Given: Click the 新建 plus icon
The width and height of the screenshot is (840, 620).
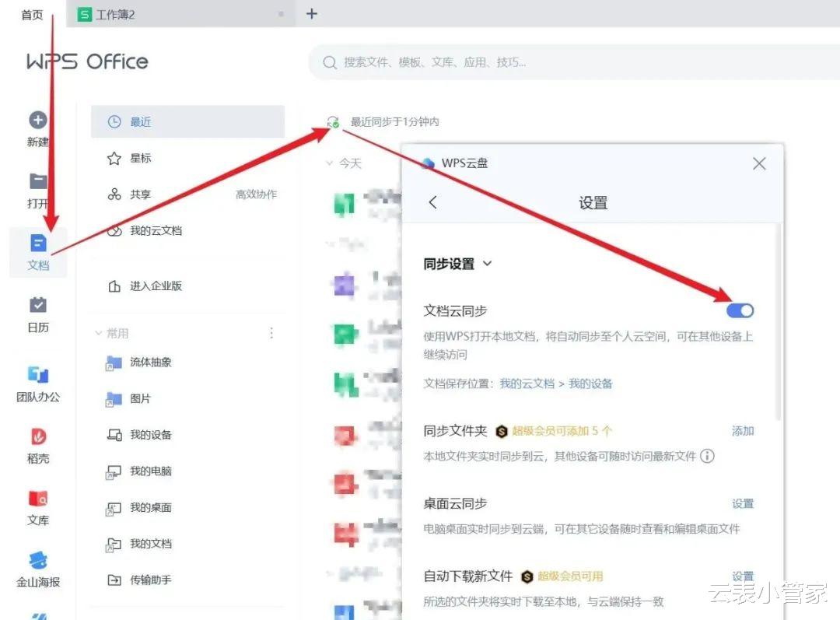Looking at the screenshot, I should point(37,120).
